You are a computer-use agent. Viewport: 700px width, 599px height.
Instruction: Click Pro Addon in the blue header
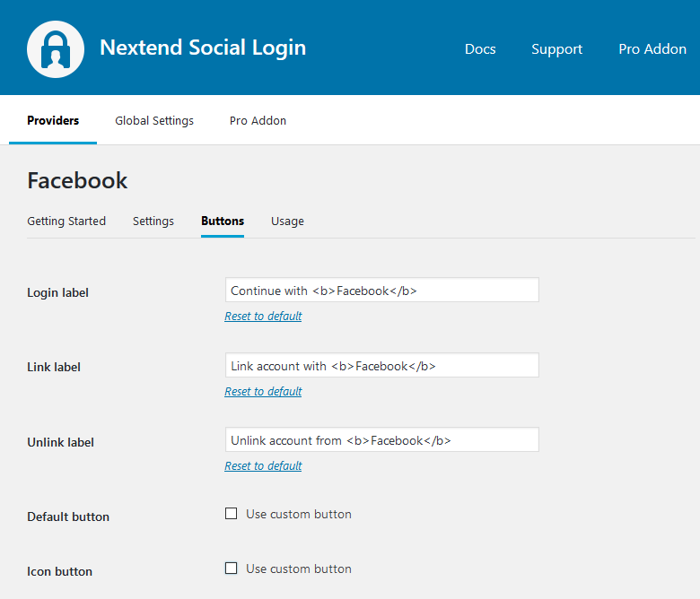tap(652, 49)
